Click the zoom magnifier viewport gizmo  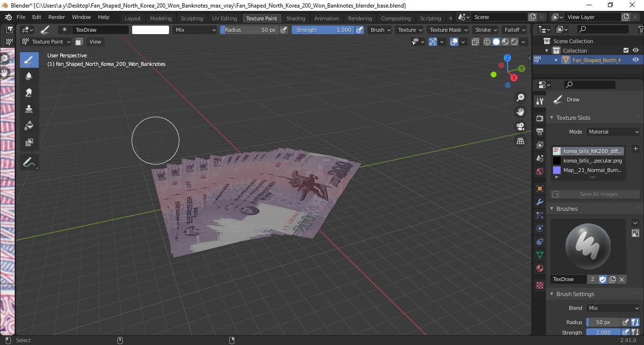coord(520,98)
